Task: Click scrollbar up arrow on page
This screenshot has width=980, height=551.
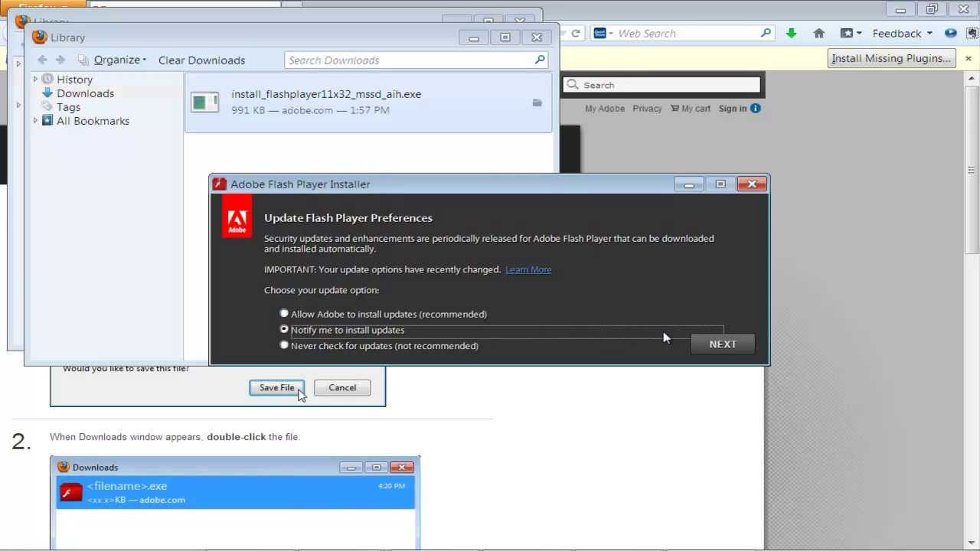Action: coord(972,78)
